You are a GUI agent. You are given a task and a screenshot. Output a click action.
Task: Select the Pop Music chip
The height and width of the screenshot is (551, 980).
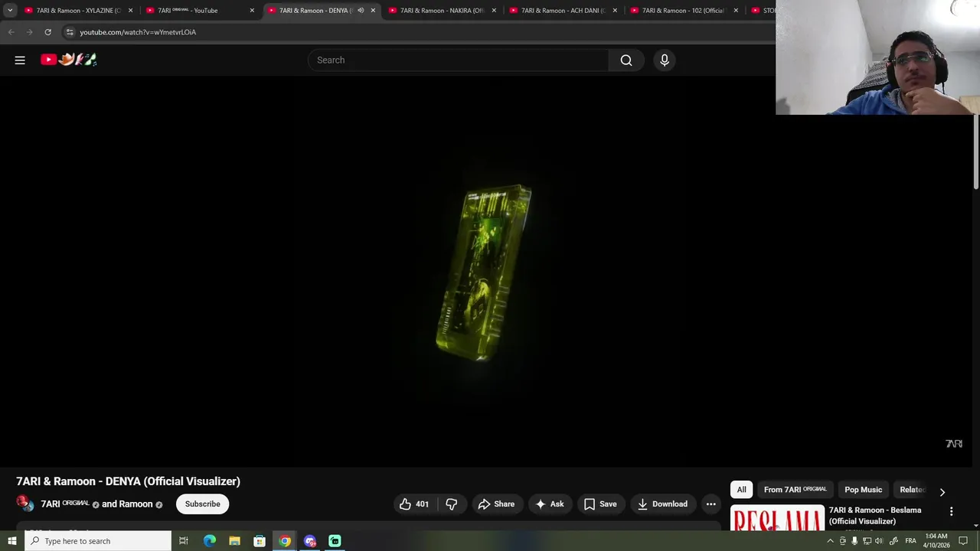863,490
